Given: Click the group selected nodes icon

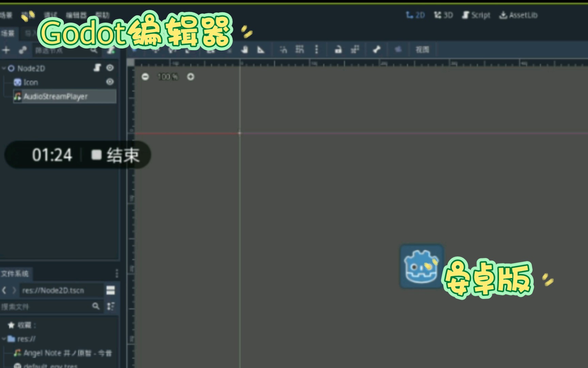Looking at the screenshot, I should coord(355,50).
